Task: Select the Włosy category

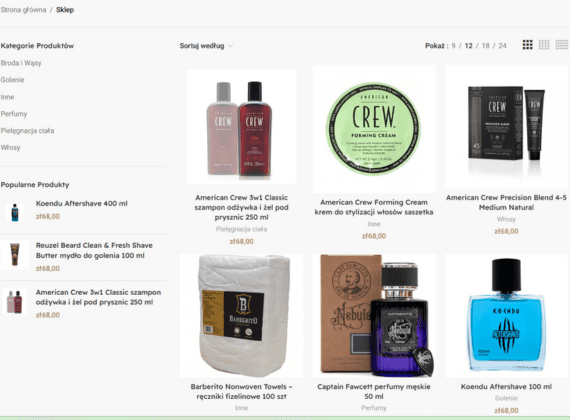Action: pyautogui.click(x=11, y=147)
